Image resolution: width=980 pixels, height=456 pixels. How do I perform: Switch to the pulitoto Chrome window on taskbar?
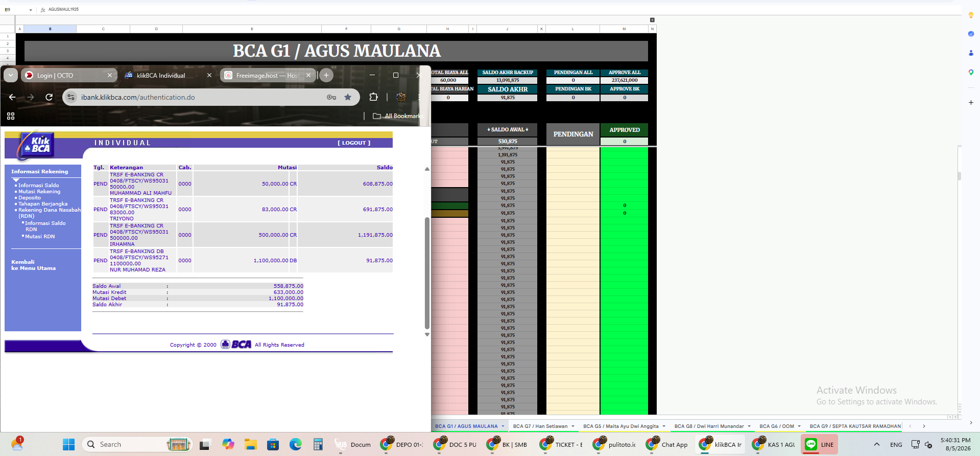click(615, 444)
